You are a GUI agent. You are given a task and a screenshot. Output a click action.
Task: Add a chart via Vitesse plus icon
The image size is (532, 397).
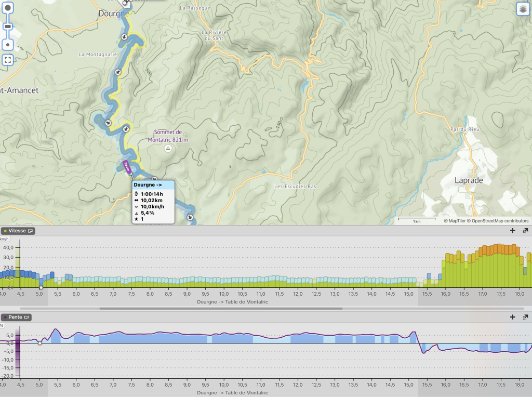point(513,231)
